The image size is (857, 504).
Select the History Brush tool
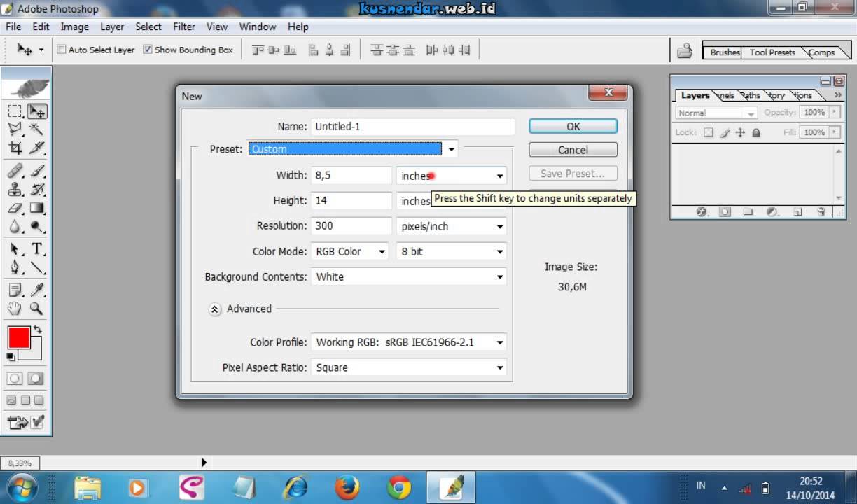37,190
